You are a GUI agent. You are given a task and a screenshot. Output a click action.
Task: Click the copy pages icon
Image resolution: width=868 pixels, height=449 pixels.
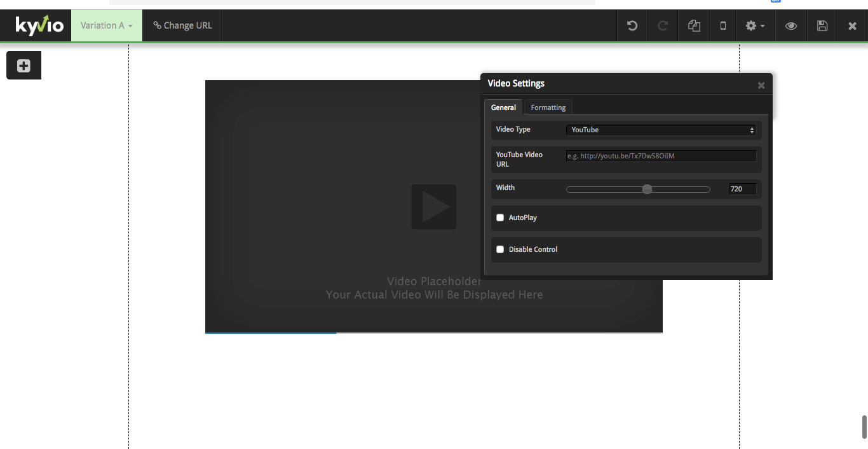(694, 25)
